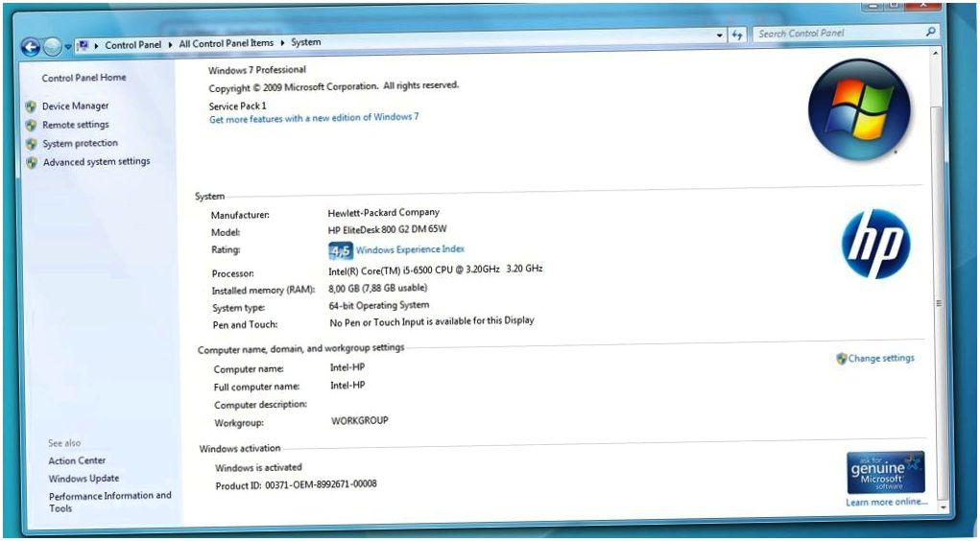Click WORKGROUP value
The image size is (980, 541).
[360, 420]
